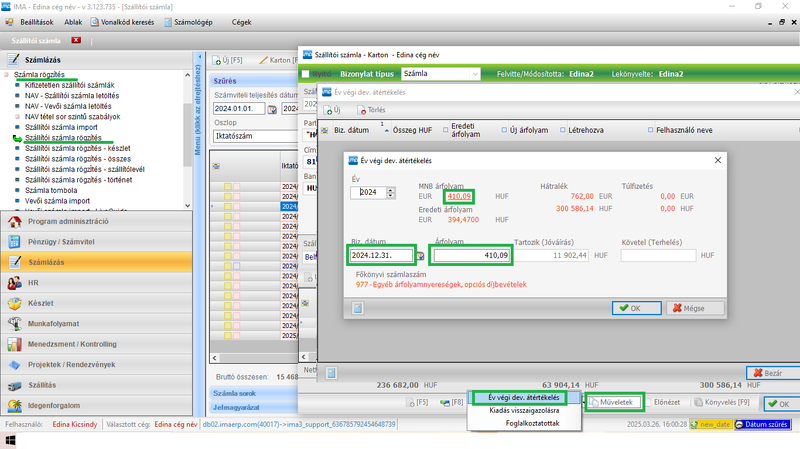
Task: Open NAV - Szállítói számla letöltés
Action: 72,95
